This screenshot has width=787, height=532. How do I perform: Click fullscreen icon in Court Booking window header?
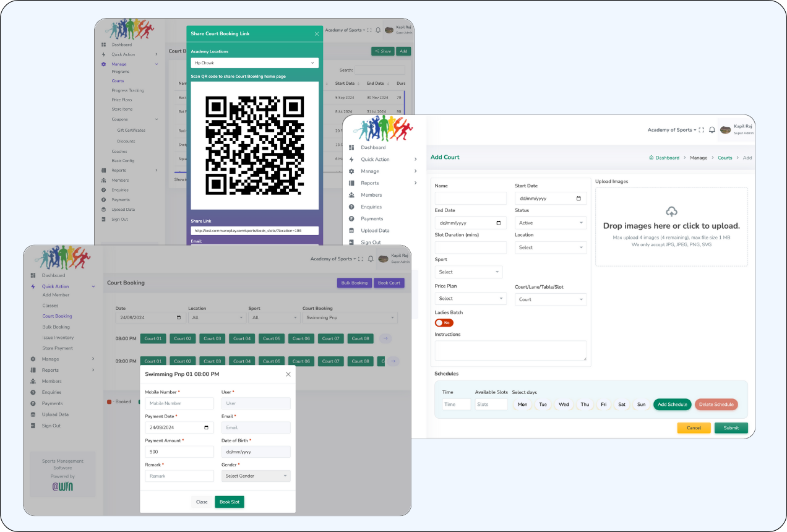point(361,259)
